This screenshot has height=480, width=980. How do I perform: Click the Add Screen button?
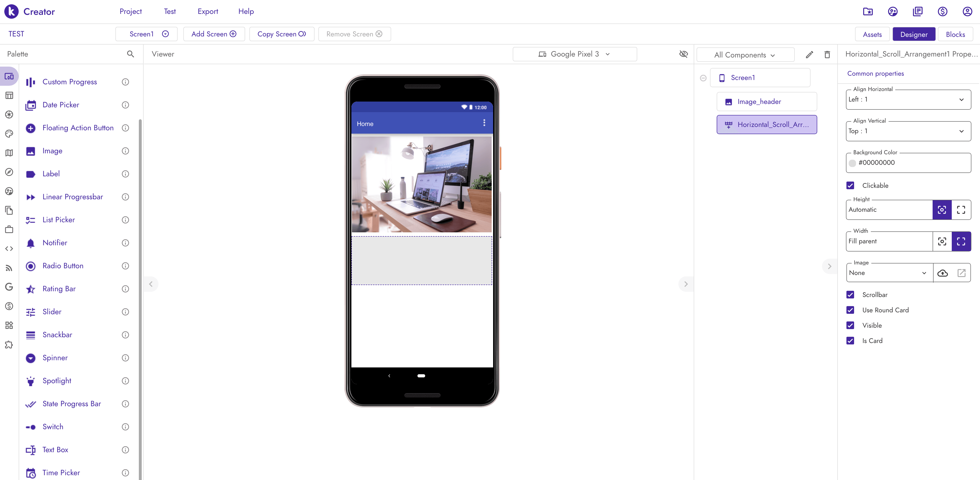pyautogui.click(x=214, y=34)
